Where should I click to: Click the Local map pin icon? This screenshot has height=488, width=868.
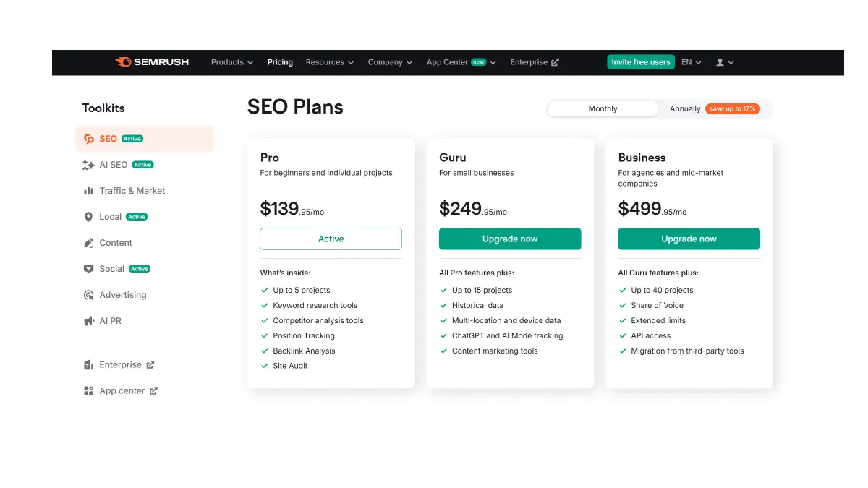coord(89,217)
